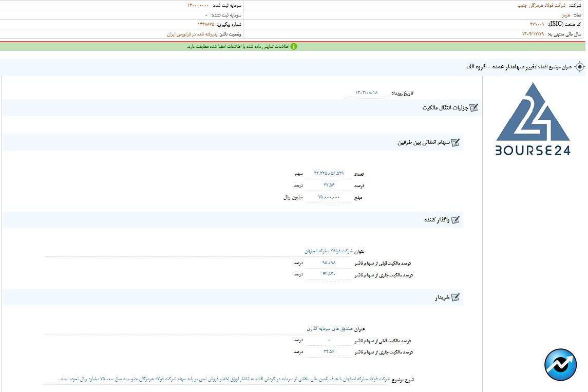Click the edit icon beside خریدار heading

point(455,297)
